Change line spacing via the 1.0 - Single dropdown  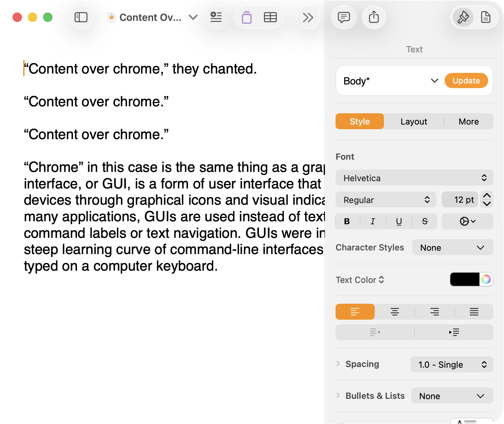pos(452,364)
